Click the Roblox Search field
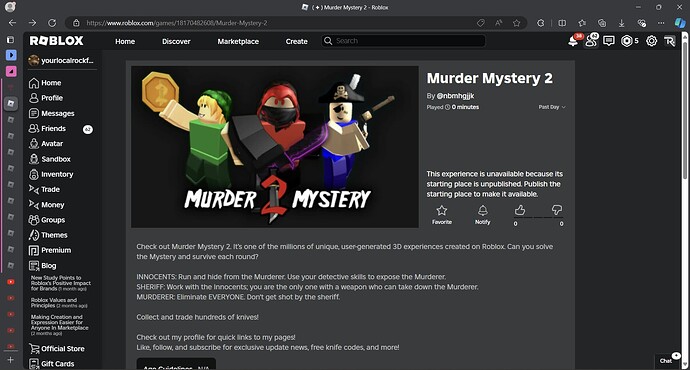The height and width of the screenshot is (370, 690). [x=403, y=41]
